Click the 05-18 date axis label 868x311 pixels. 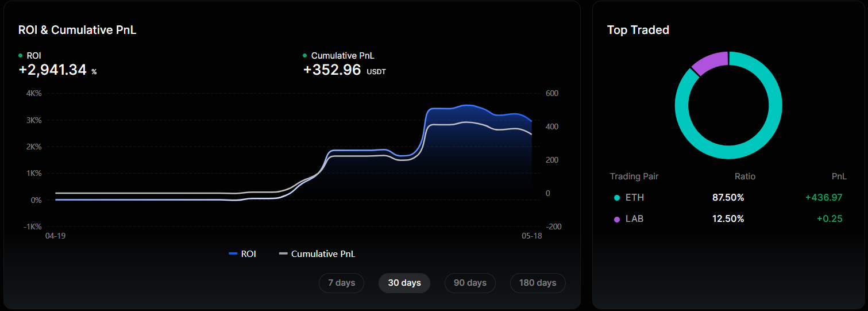tap(532, 236)
